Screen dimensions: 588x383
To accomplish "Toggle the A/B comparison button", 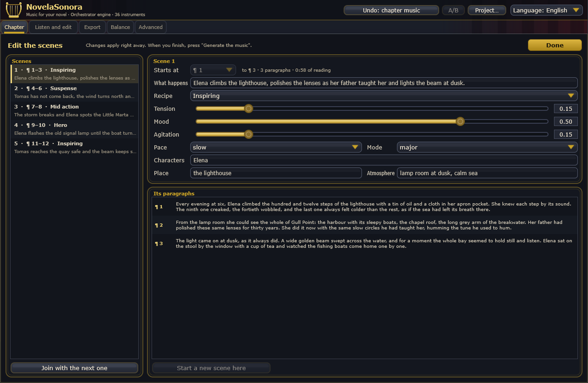I will pyautogui.click(x=453, y=10).
